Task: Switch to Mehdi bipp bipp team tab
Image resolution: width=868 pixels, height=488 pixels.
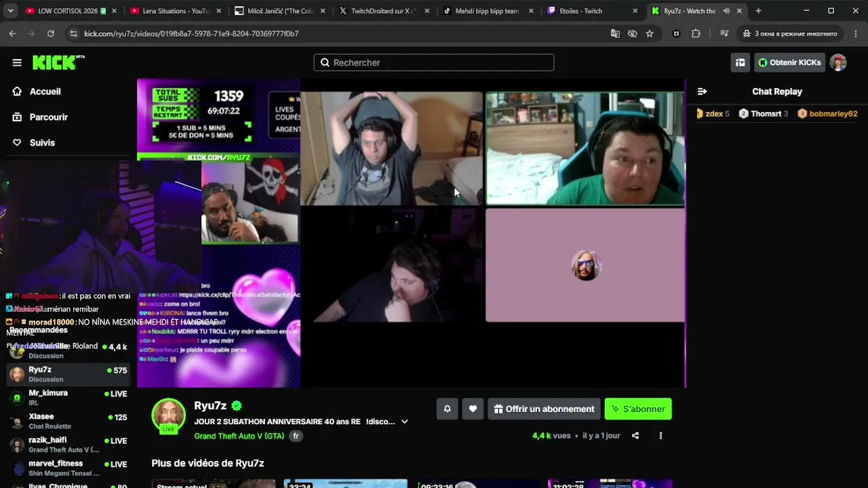Action: (x=488, y=11)
